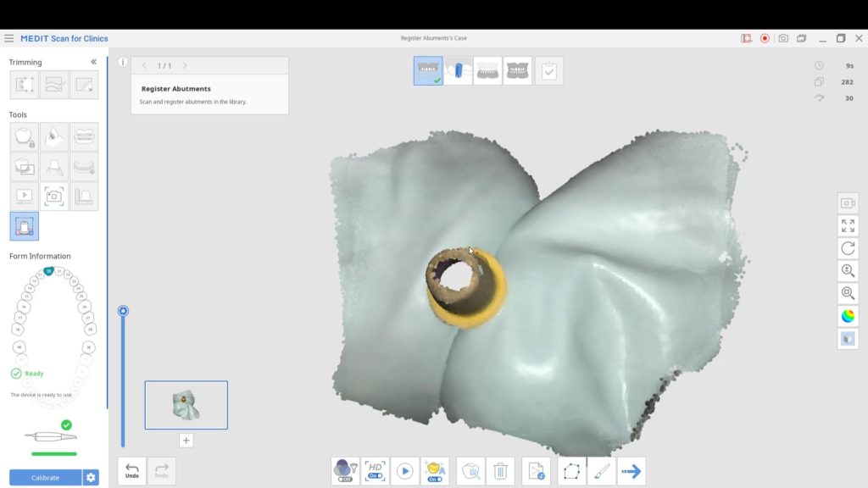Select the scan overlay image tool

[x=24, y=167]
